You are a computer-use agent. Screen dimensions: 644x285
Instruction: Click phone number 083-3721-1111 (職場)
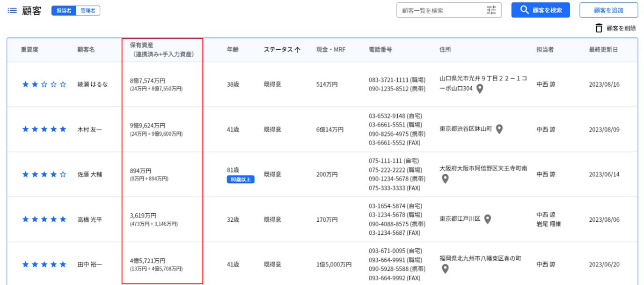point(397,80)
